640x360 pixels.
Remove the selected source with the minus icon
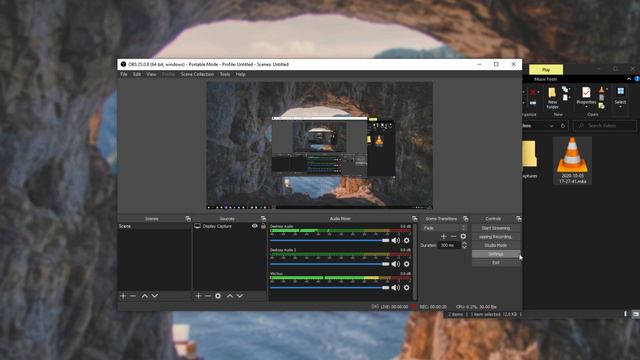(x=208, y=296)
